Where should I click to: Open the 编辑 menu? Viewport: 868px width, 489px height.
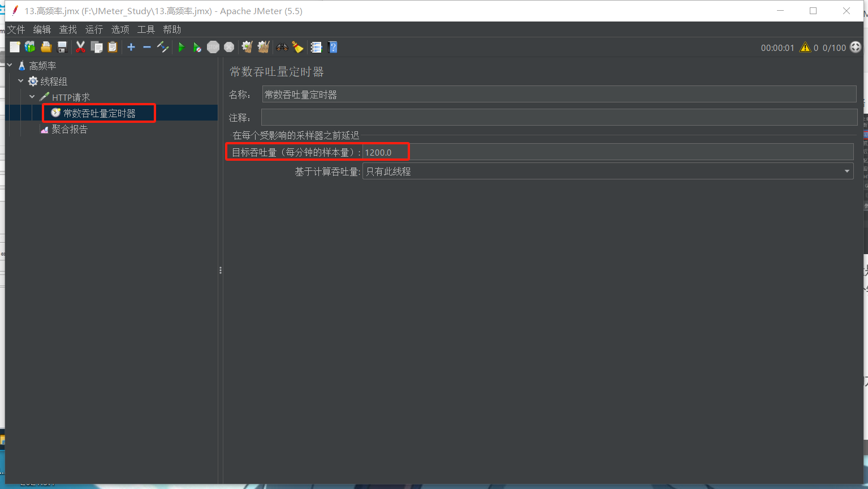(42, 29)
